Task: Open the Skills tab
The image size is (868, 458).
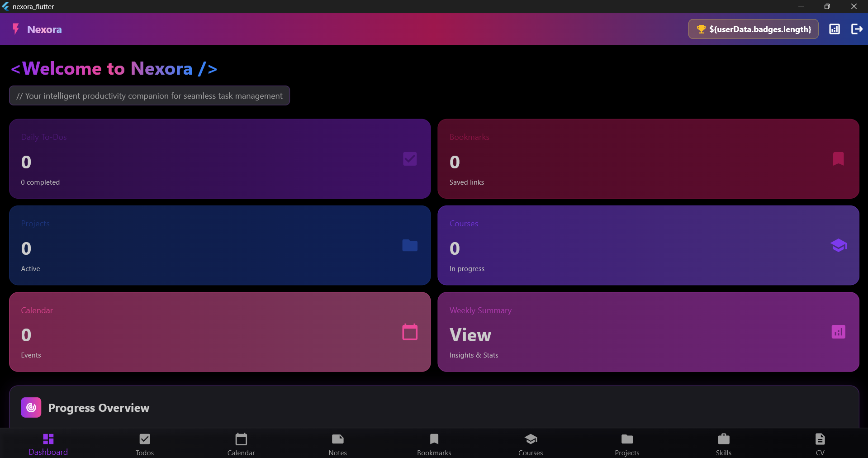Action: point(724,444)
